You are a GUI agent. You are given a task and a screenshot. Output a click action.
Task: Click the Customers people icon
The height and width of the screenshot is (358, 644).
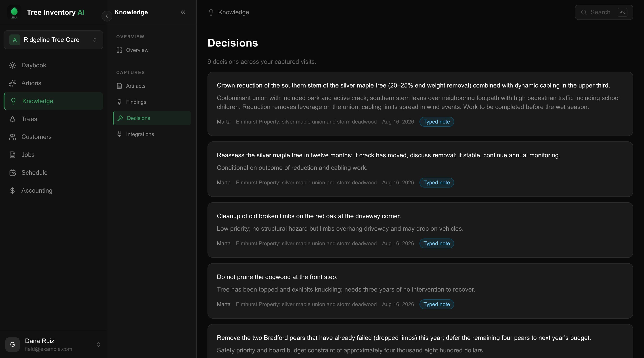click(x=13, y=137)
